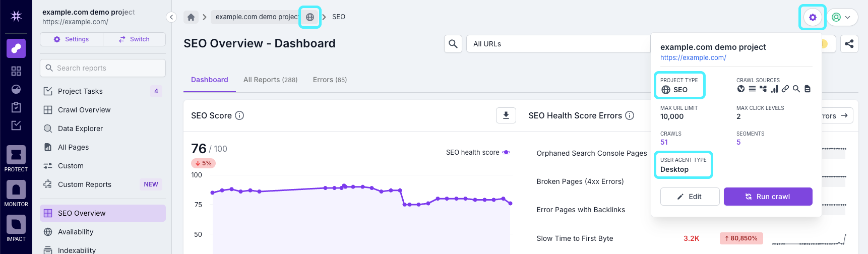The image size is (868, 254).
Task: Click the Run crawl button
Action: click(768, 197)
